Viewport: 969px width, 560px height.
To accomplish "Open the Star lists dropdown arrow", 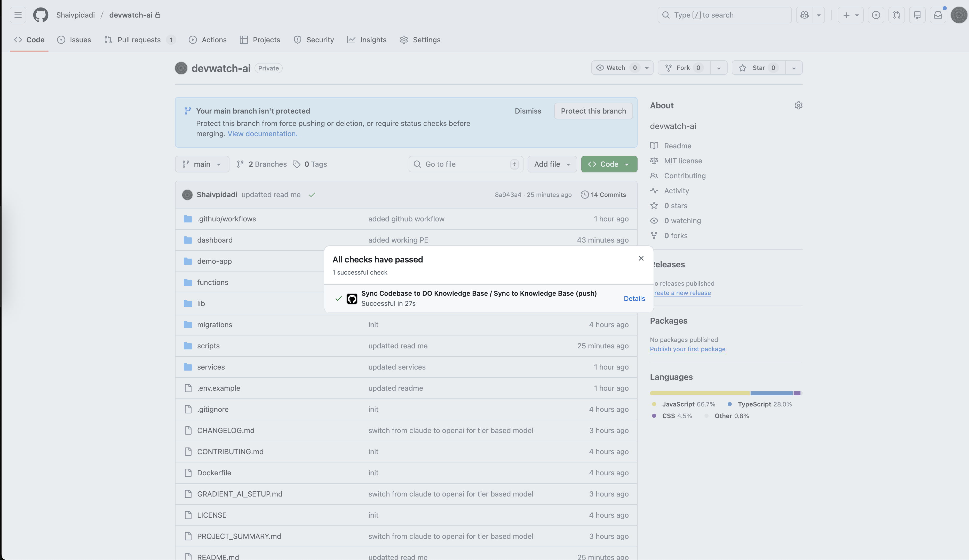I will click(x=794, y=68).
